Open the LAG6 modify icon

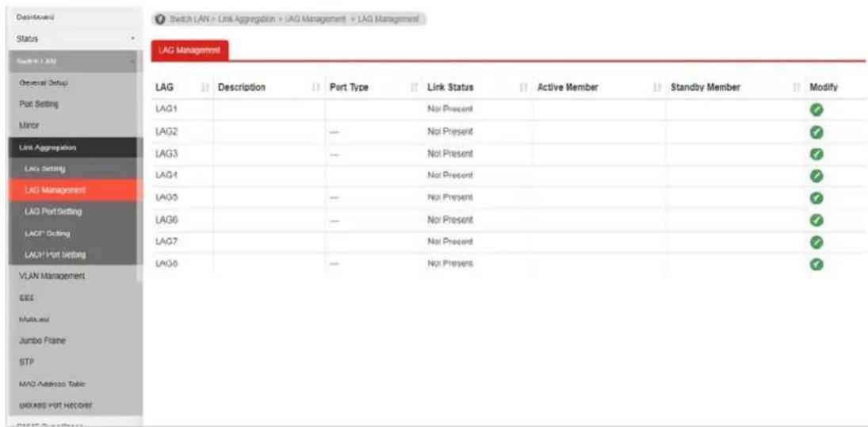pyautogui.click(x=816, y=220)
